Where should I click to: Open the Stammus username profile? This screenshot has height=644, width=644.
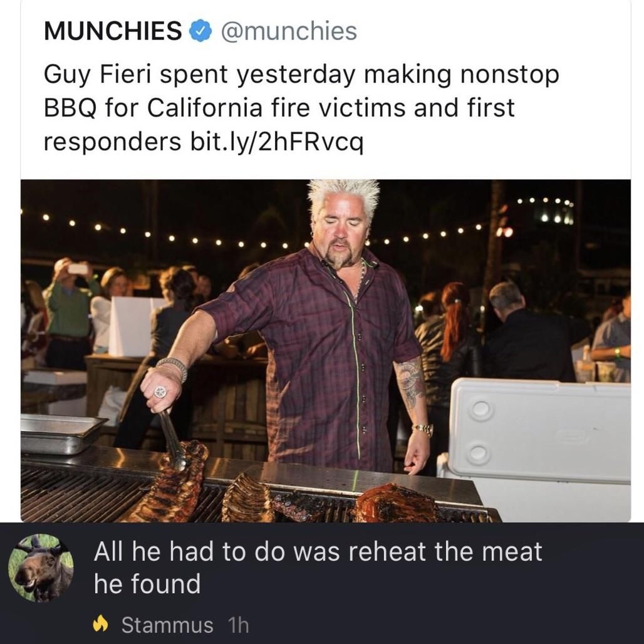click(x=167, y=625)
